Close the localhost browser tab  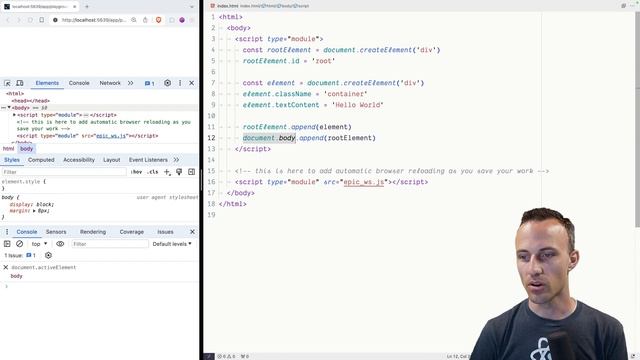pyautogui.click(x=74, y=7)
